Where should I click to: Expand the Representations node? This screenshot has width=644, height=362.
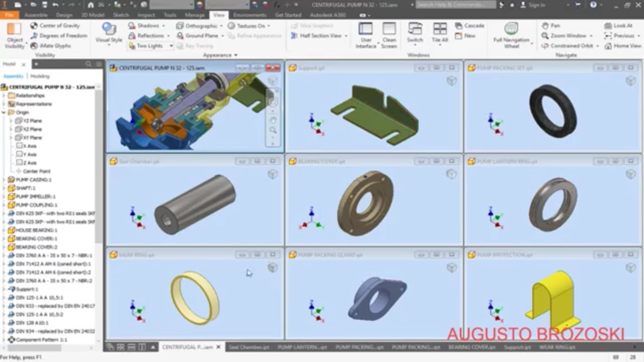tap(4, 104)
